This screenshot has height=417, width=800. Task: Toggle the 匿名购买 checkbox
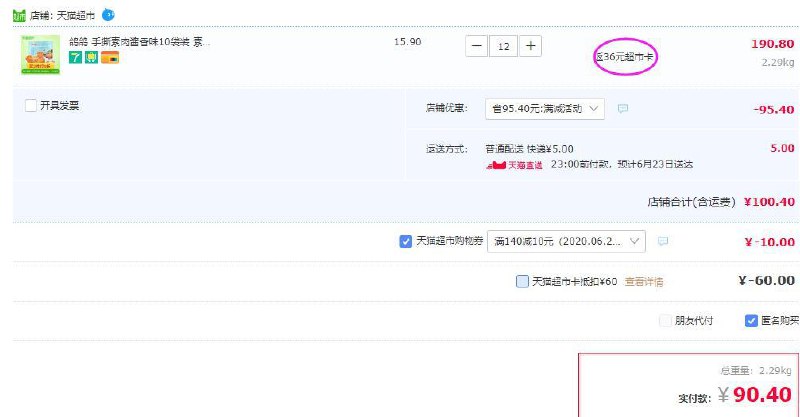click(751, 321)
